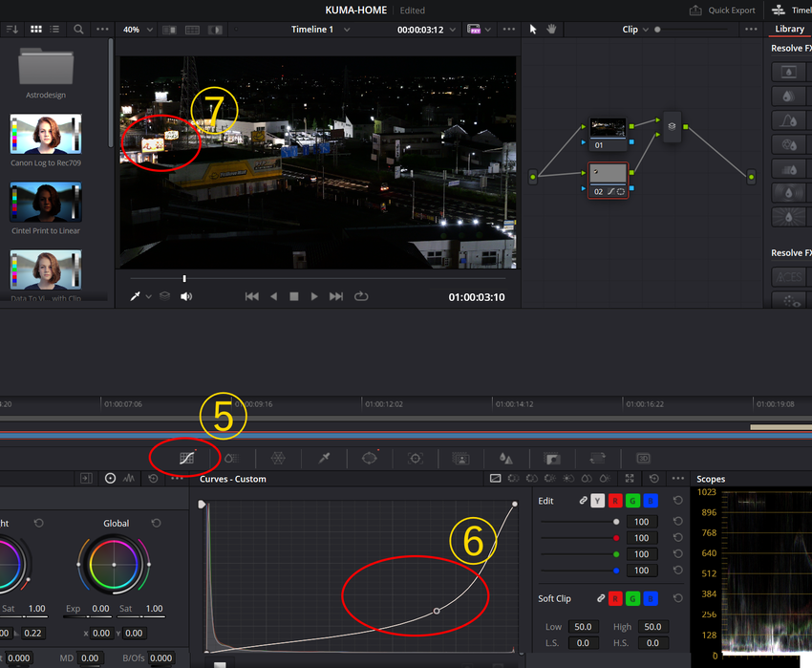Expand the Timeline 1 dropdown
The image size is (812, 668).
[x=347, y=30]
